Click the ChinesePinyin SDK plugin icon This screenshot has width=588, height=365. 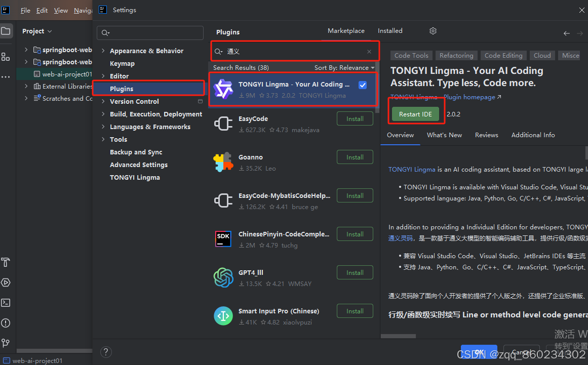[x=223, y=239]
